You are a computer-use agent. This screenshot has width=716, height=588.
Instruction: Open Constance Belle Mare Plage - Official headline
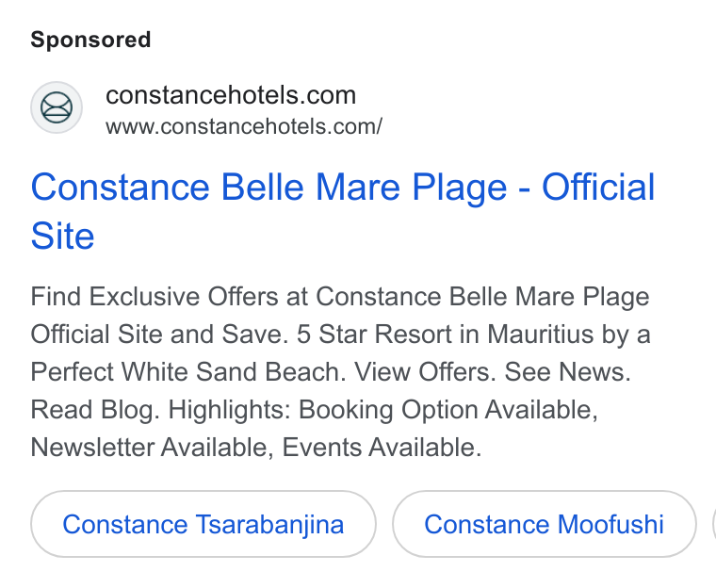pos(343,188)
